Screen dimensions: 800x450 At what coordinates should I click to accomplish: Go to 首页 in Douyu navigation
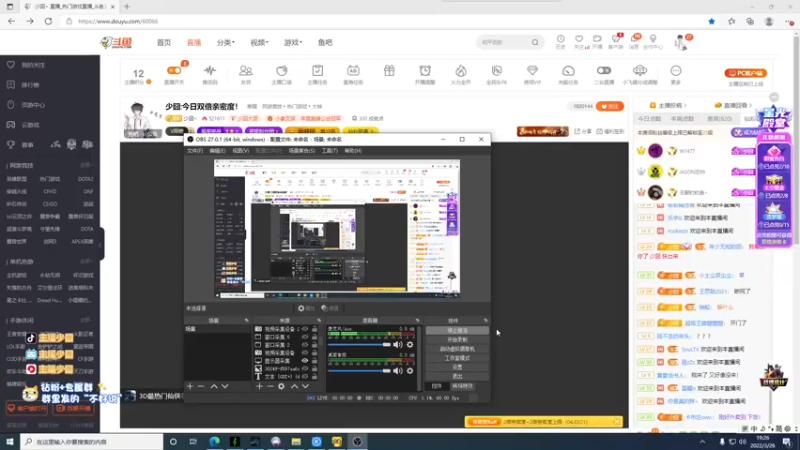(164, 42)
